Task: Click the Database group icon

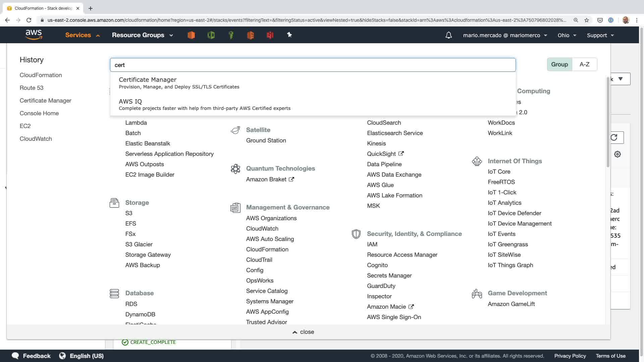Action: tap(114, 293)
